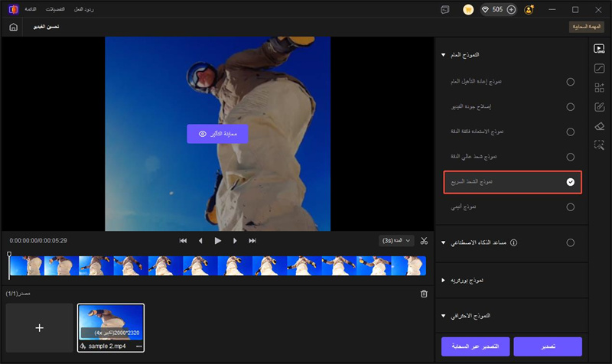Click the shopping cart store icon
612x364 pixels.
pos(469,10)
